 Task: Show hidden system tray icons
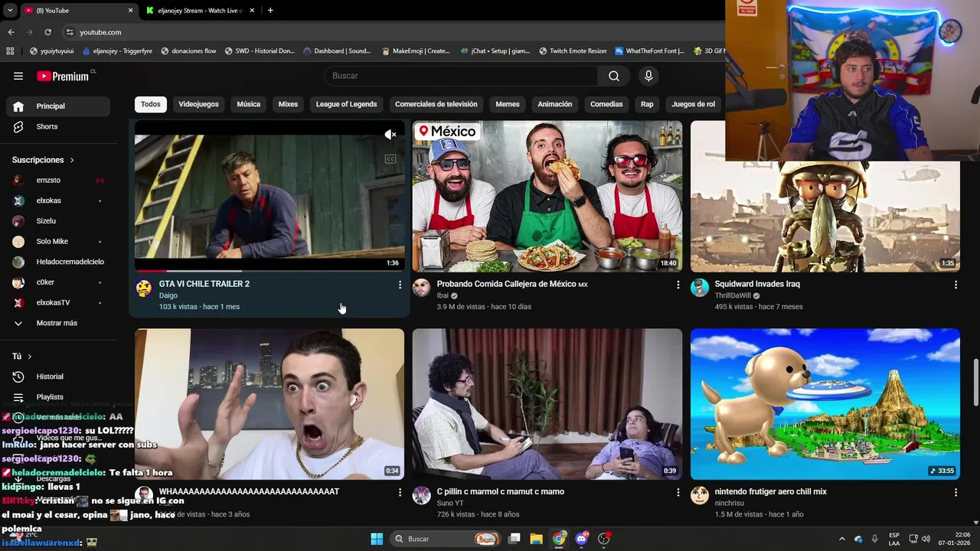(x=841, y=539)
